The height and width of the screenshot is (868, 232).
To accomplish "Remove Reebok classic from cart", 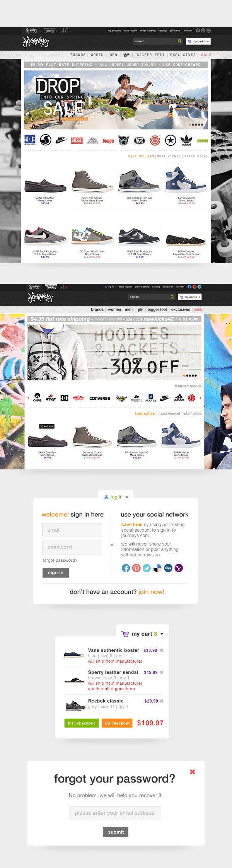I will pos(162,701).
